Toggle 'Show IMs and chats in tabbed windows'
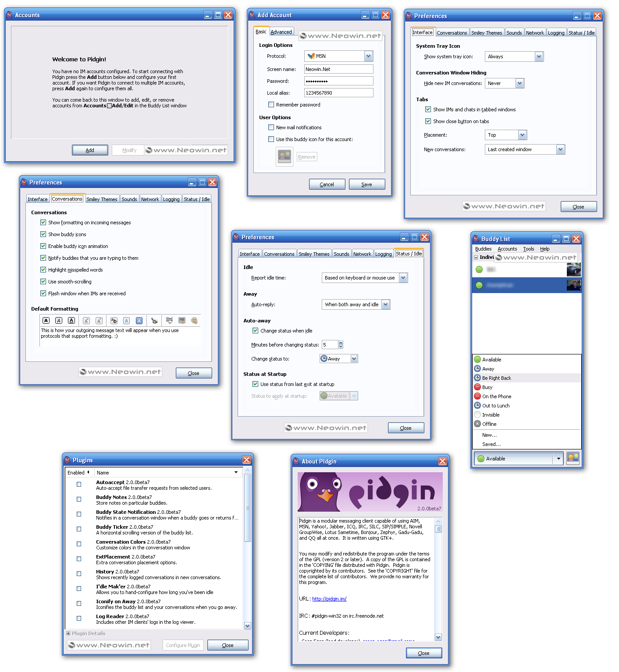The width and height of the screenshot is (619, 672). tap(428, 110)
